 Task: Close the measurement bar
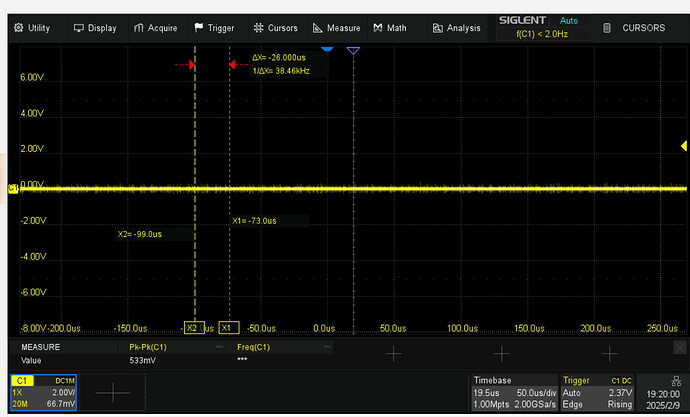click(680, 347)
